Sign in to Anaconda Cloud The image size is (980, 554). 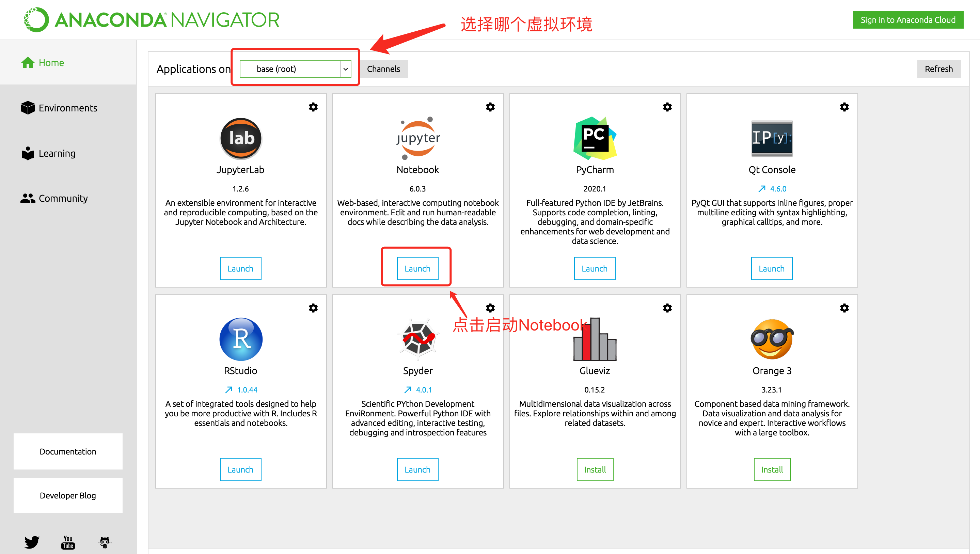click(x=908, y=20)
